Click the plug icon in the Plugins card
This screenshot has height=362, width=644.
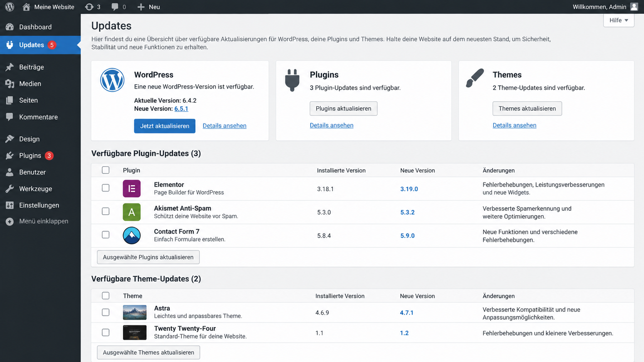coord(292,80)
